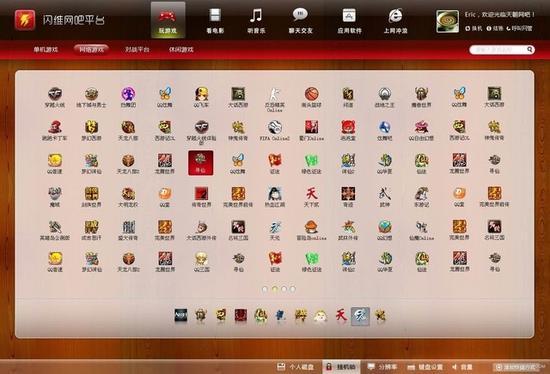This screenshot has width=550, height=374.
Task: Click the 呼叫网管 link near avatar
Action: pos(519,28)
